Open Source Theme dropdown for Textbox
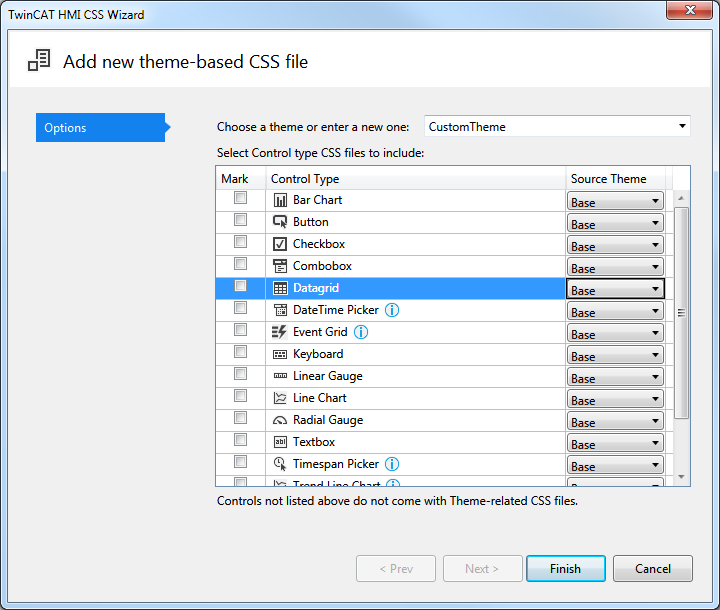 tap(615, 443)
